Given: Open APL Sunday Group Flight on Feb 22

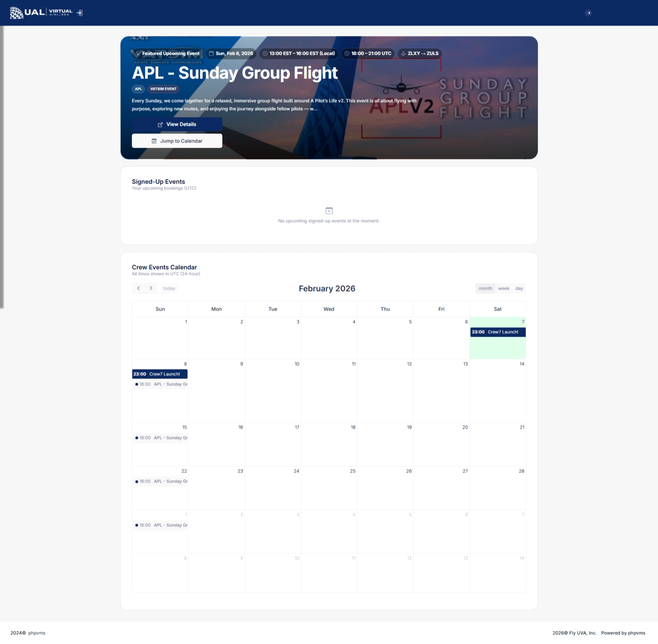Looking at the screenshot, I should [161, 481].
